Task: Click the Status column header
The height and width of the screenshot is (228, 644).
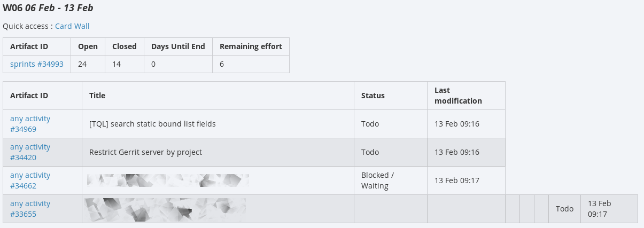Action: 373,96
